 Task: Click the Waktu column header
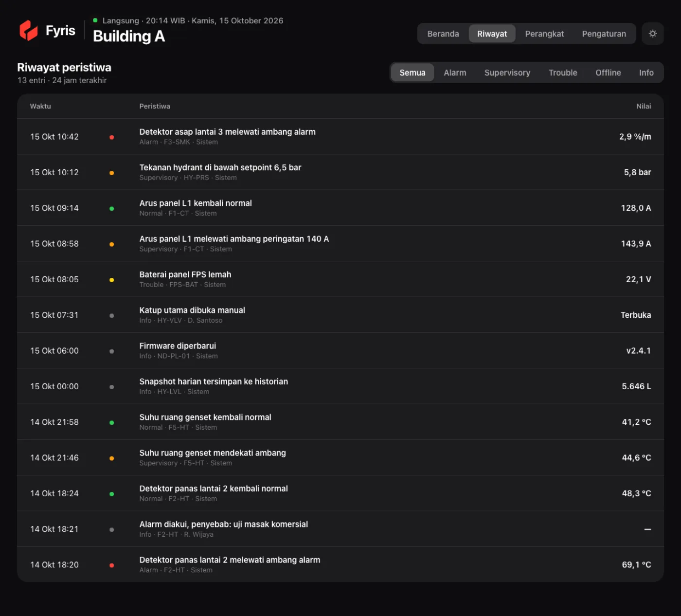[x=40, y=106]
